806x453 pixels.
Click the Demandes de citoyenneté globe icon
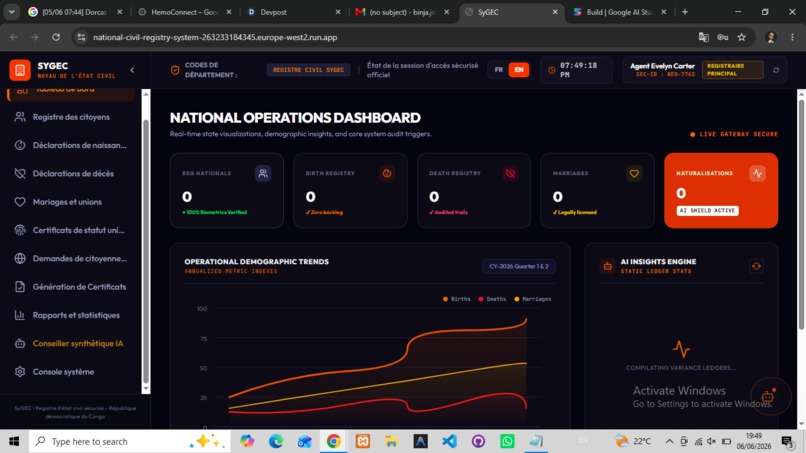pyautogui.click(x=20, y=259)
